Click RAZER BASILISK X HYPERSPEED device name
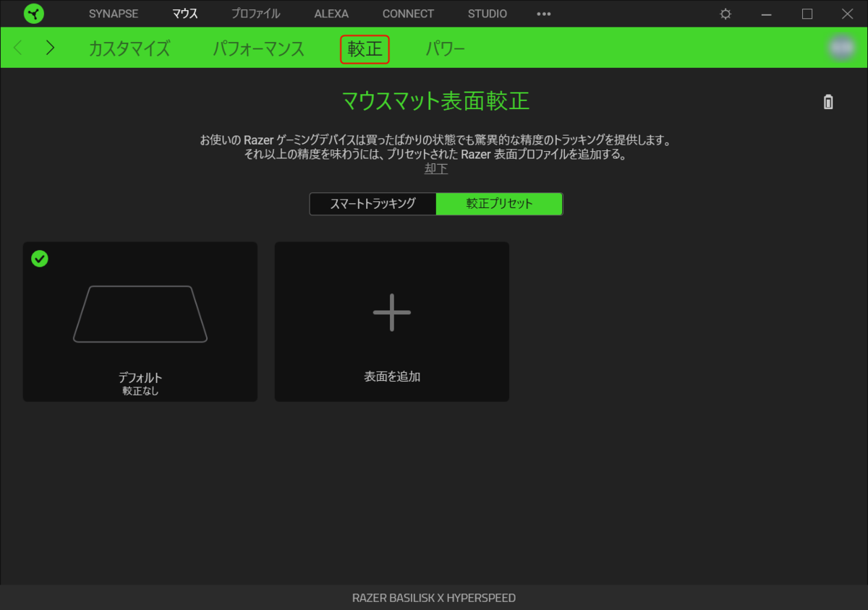This screenshot has width=868, height=610. click(x=434, y=598)
